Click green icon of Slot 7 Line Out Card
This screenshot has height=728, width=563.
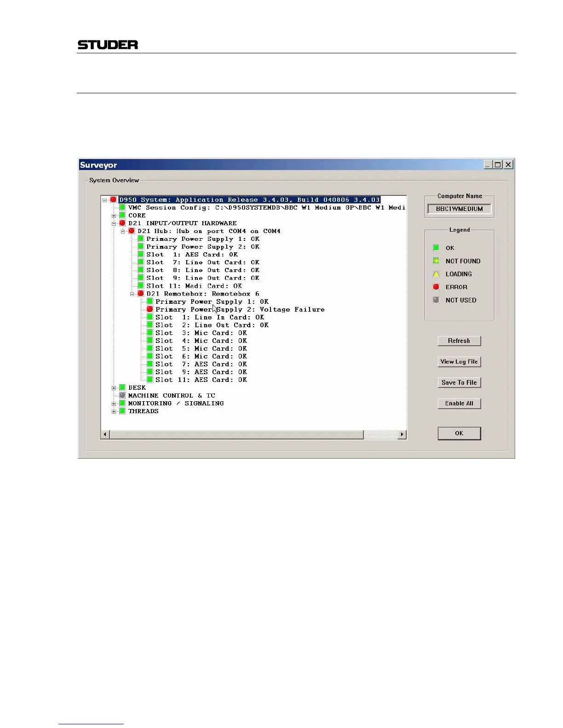[x=141, y=262]
